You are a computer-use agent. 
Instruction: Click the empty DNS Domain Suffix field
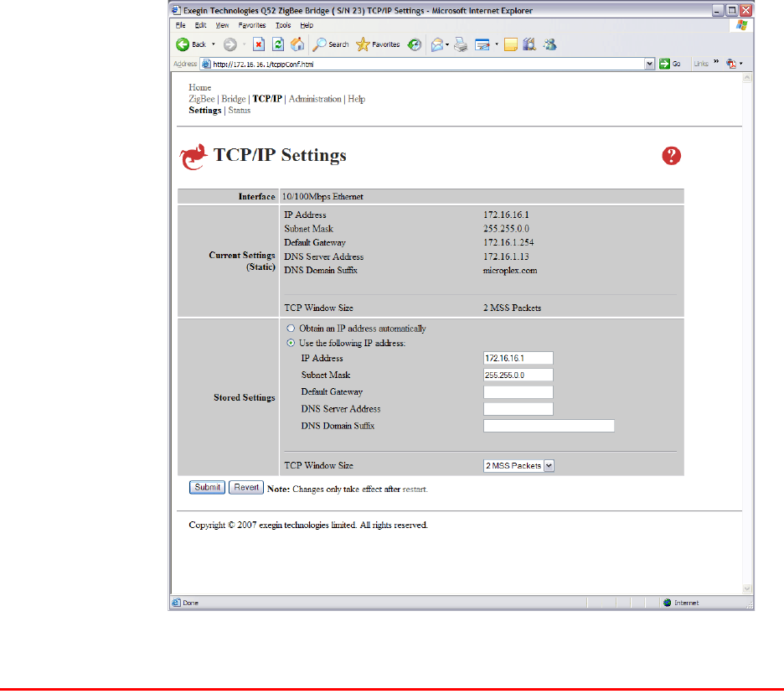[549, 427]
